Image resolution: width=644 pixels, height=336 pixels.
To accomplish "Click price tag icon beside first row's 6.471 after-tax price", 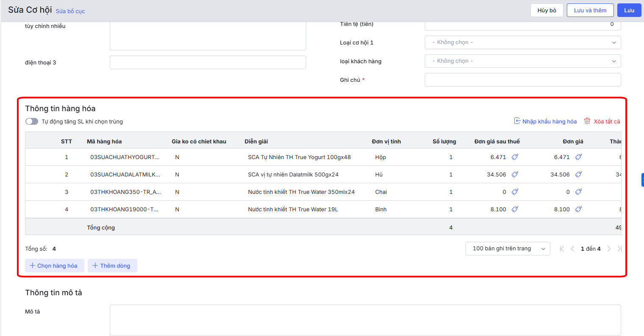I will tap(515, 157).
